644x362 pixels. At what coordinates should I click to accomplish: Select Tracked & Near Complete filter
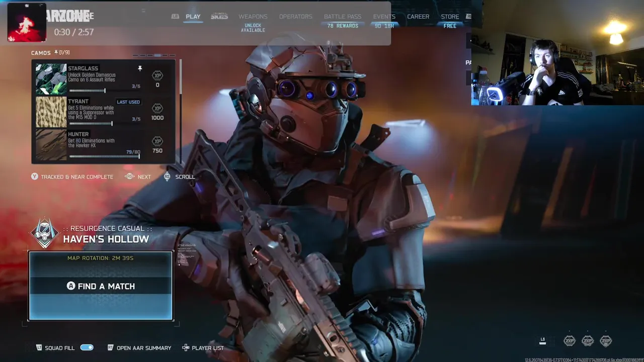pos(77,177)
